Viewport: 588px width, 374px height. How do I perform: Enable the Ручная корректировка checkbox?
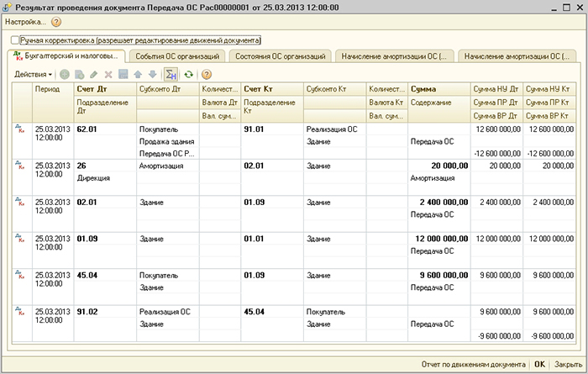click(x=15, y=40)
